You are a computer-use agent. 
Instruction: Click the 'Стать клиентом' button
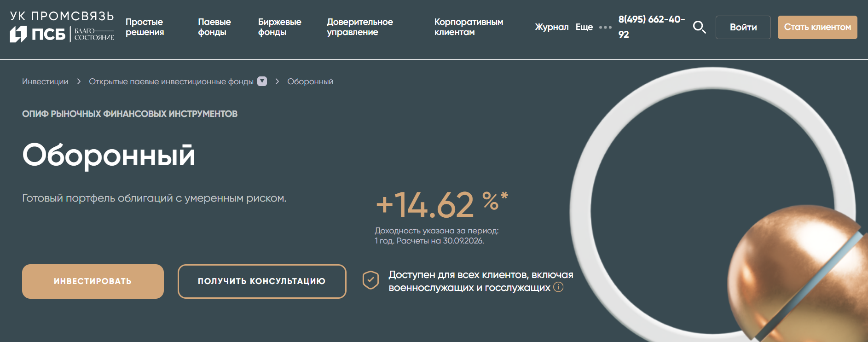tap(817, 27)
